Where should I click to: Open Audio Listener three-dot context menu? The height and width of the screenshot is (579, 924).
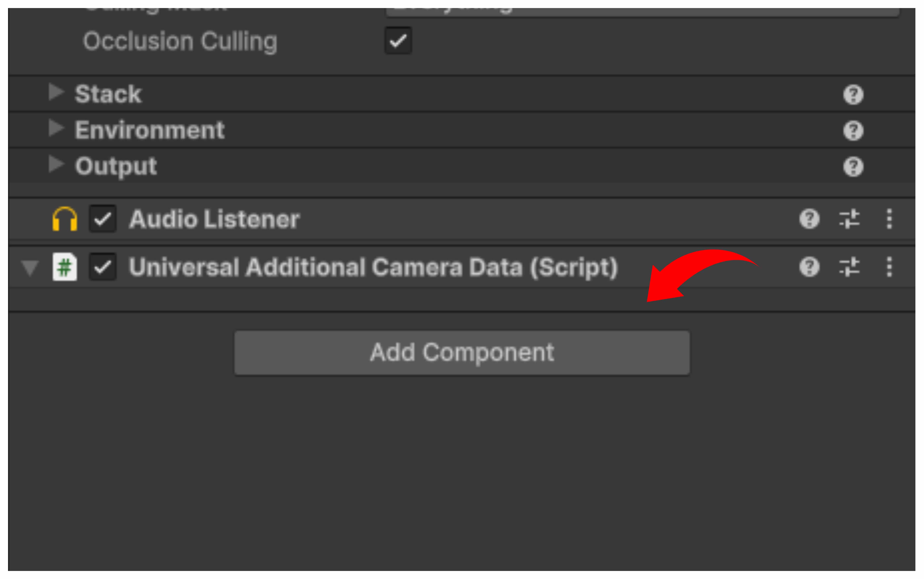(889, 219)
